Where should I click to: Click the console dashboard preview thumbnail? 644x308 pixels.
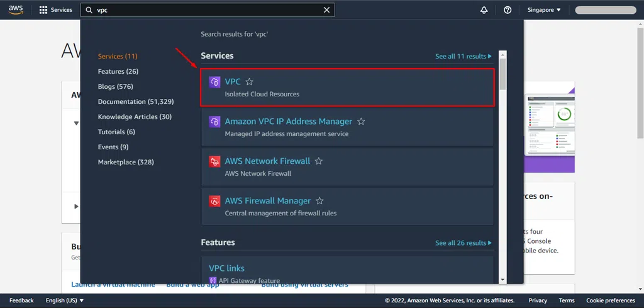[550, 125]
